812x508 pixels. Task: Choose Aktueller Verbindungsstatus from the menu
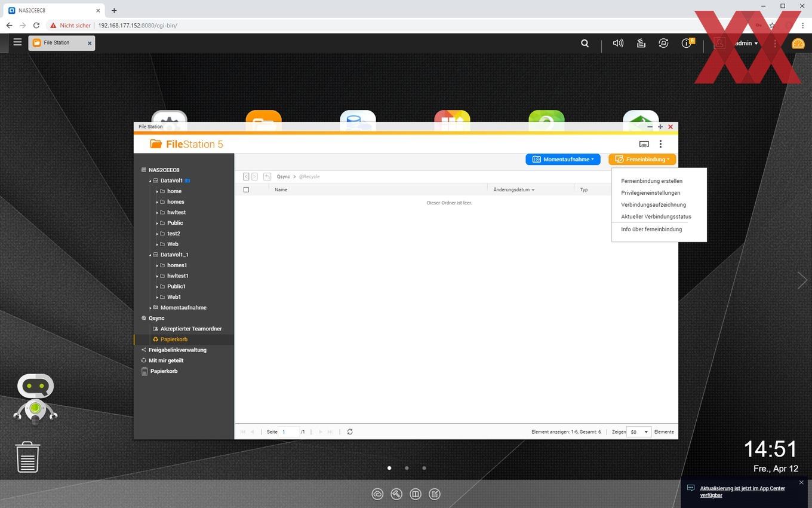pyautogui.click(x=656, y=217)
